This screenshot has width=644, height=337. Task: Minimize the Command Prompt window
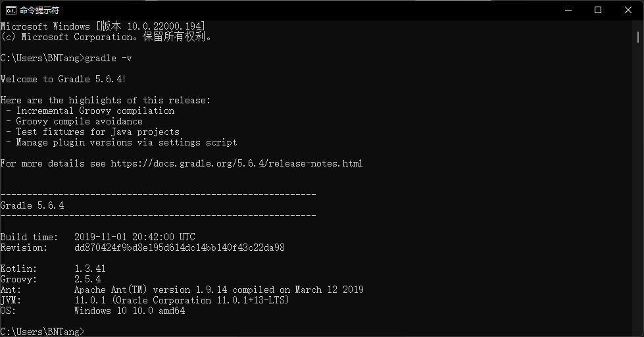click(568, 10)
